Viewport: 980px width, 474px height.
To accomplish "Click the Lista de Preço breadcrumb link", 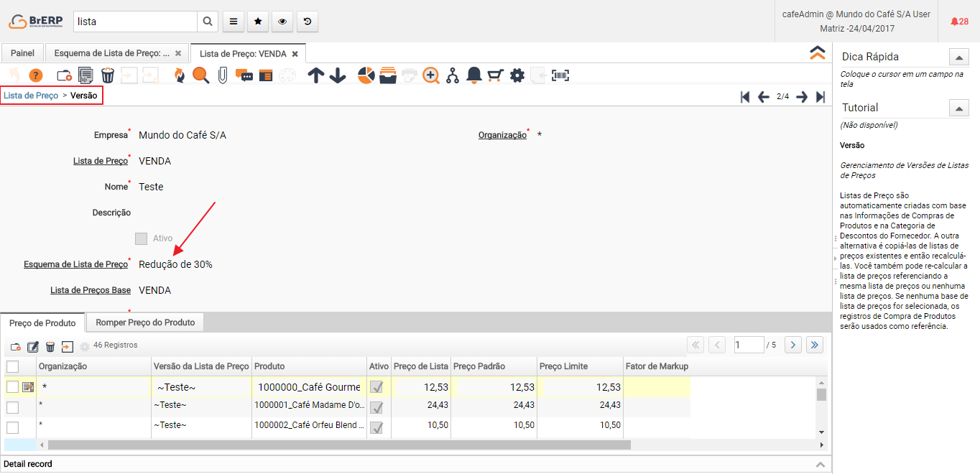I will point(31,96).
